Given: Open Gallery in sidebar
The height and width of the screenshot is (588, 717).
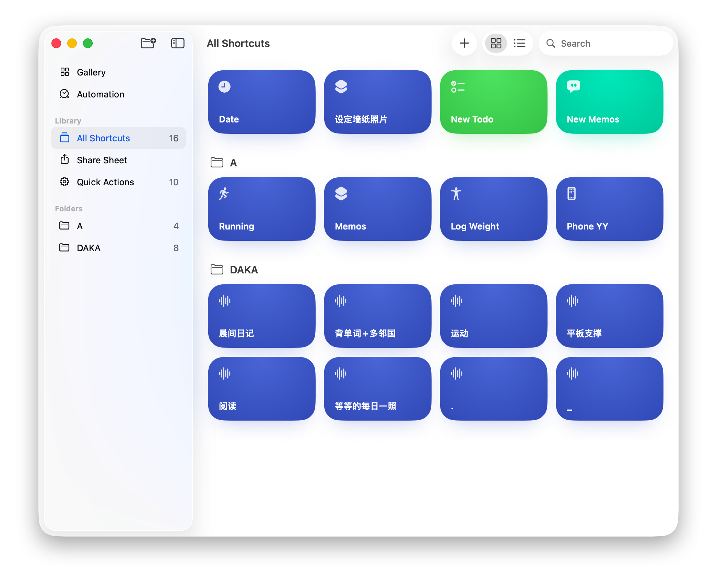Looking at the screenshot, I should tap(91, 72).
